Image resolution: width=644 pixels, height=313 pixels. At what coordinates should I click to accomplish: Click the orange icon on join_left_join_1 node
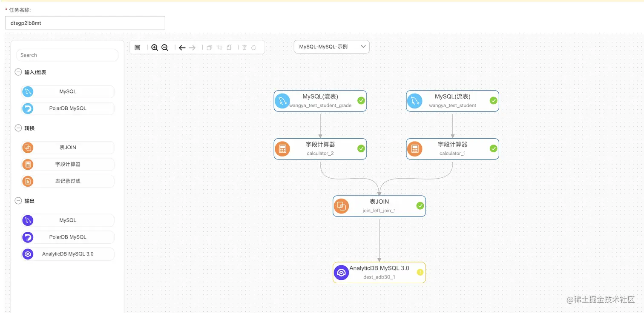point(341,206)
